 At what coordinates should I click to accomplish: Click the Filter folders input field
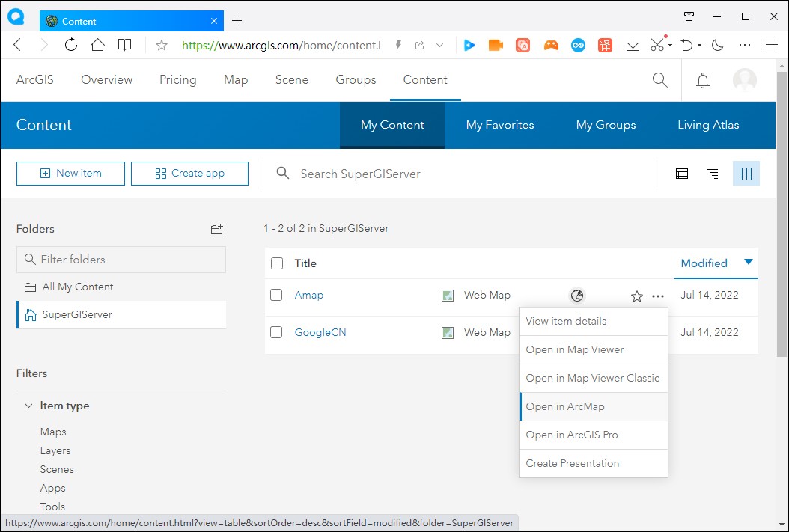click(x=121, y=260)
